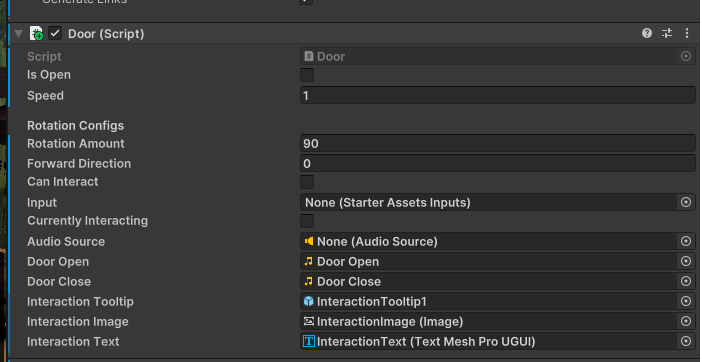Screen dimensions: 702x362
Task: Open object picker for Script field
Action: (x=685, y=56)
